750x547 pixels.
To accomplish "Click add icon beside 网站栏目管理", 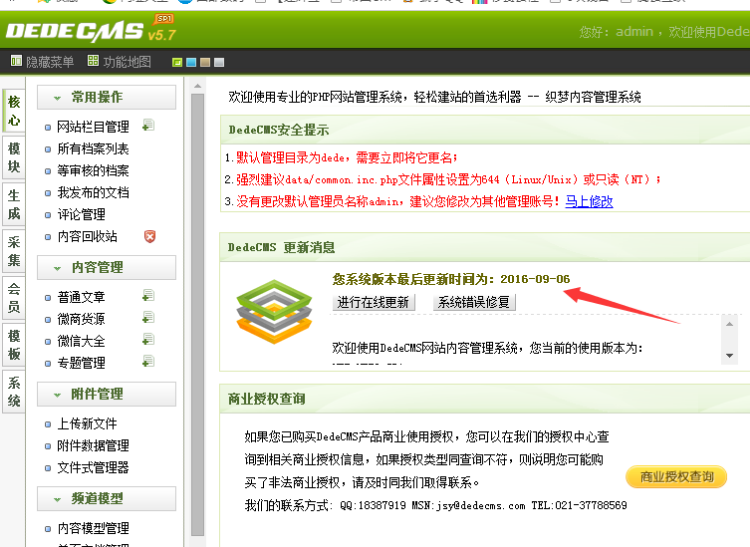I will [148, 125].
